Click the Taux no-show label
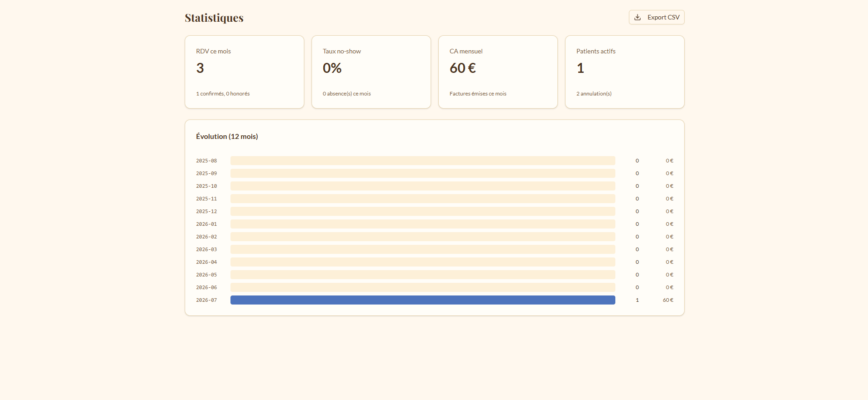 click(x=342, y=51)
